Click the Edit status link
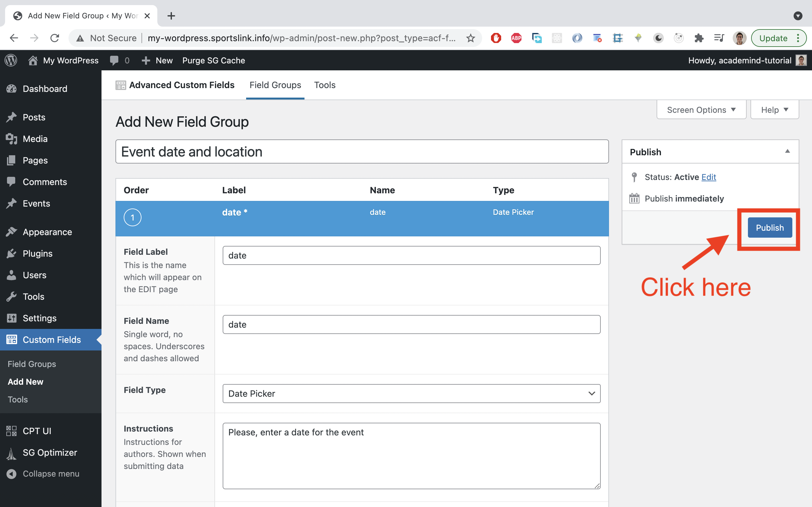Screen dimensions: 812x507 tap(708, 177)
